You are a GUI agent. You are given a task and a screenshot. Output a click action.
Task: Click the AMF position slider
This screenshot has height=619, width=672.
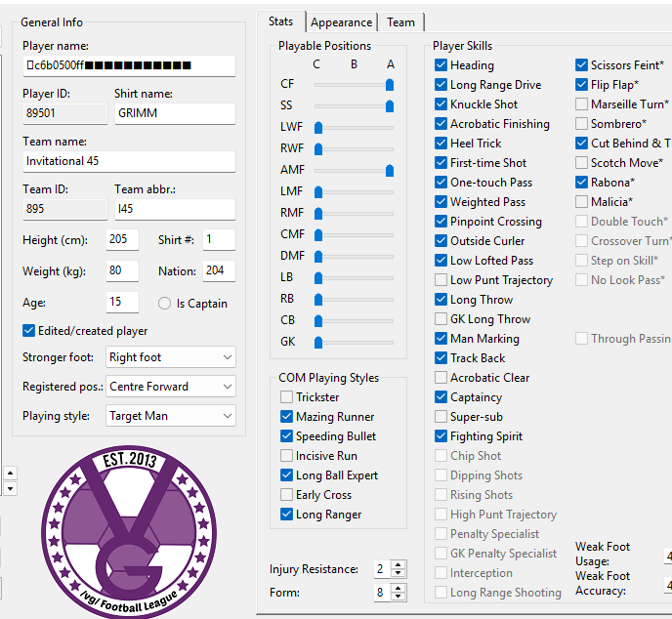click(354, 171)
